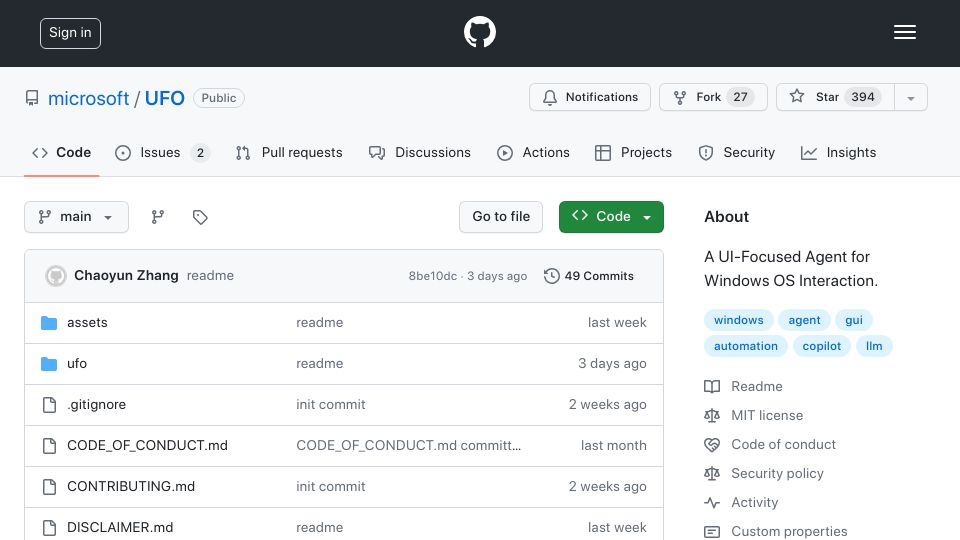This screenshot has height=540, width=960.
Task: Open the assets folder name
Action: tap(87, 323)
